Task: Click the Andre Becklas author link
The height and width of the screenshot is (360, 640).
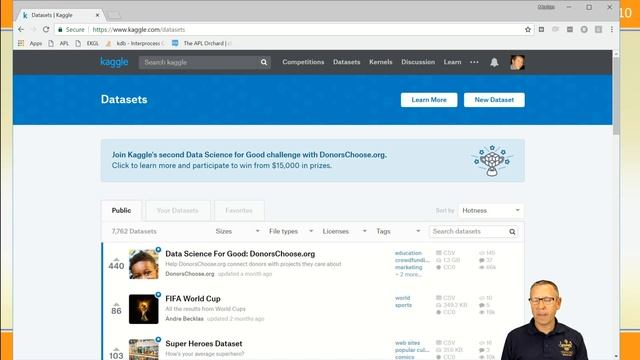Action: pos(184,319)
